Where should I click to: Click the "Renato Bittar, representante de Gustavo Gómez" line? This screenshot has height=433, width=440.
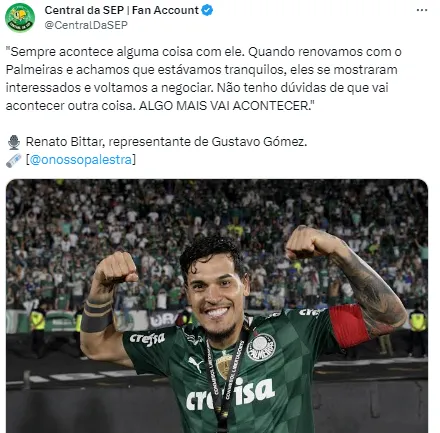pos(166,142)
